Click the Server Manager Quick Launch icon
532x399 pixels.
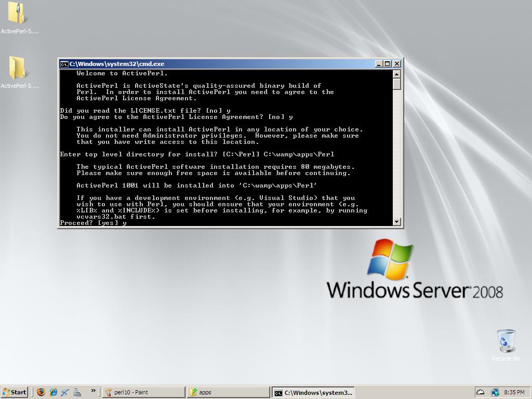77,392
